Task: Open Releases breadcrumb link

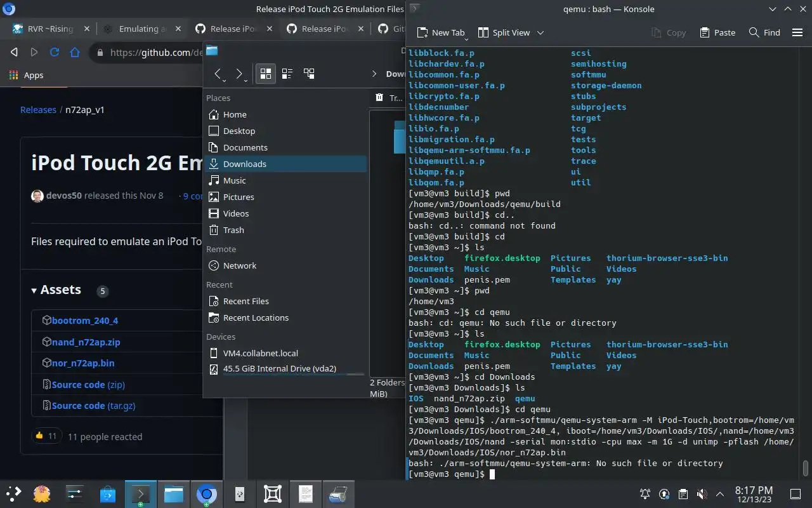Action: [38, 109]
